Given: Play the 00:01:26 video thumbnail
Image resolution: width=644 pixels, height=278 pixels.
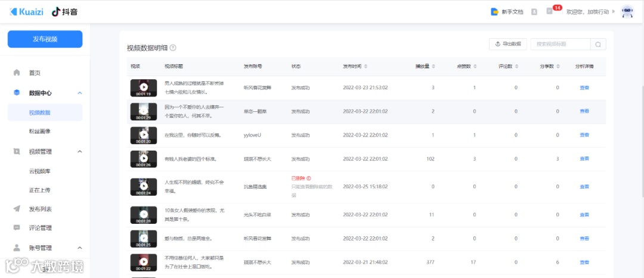Looking at the screenshot, I should pyautogui.click(x=143, y=159).
